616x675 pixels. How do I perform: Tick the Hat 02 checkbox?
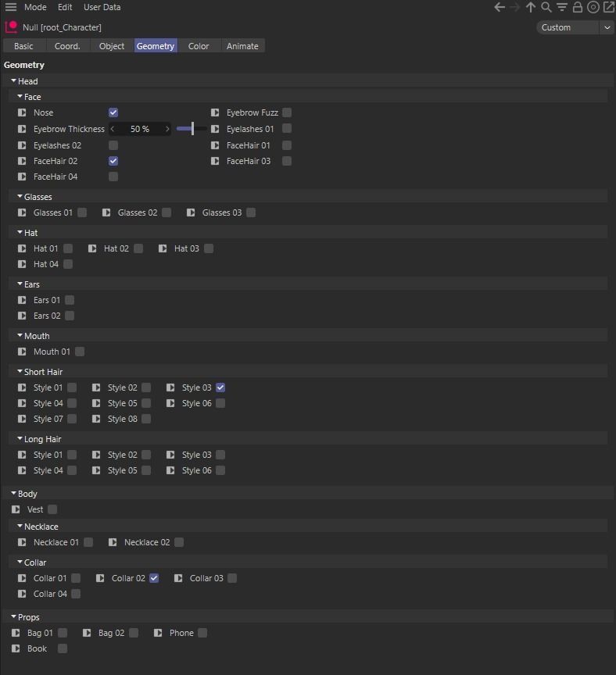138,248
